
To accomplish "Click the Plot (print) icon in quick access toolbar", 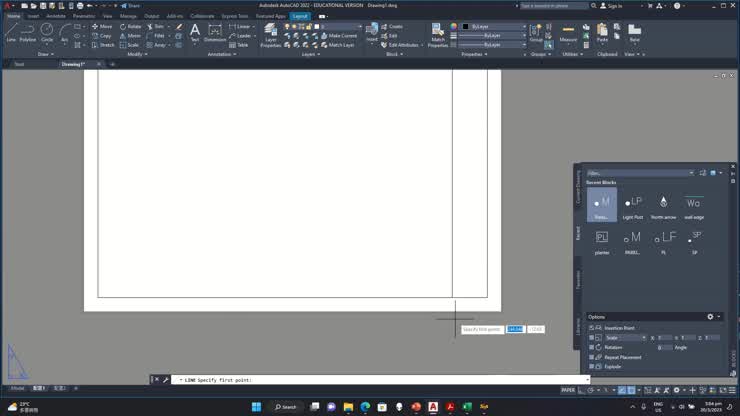I will [80, 6].
